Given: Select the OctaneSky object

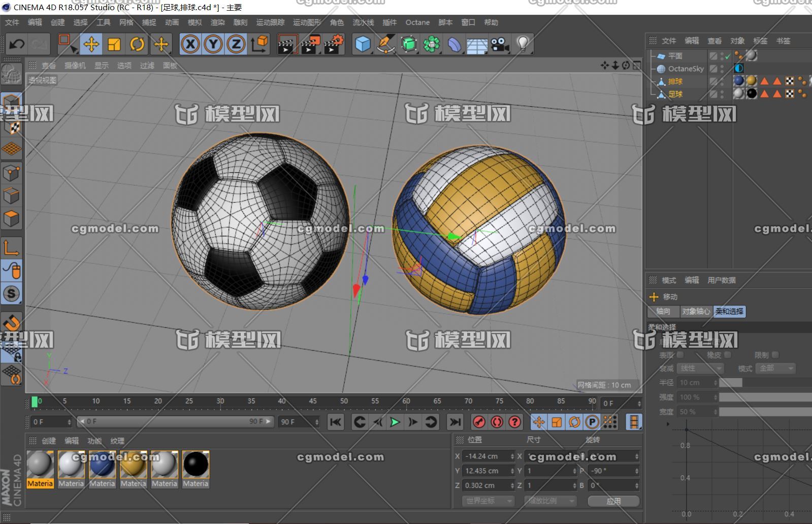Looking at the screenshot, I should coord(686,69).
